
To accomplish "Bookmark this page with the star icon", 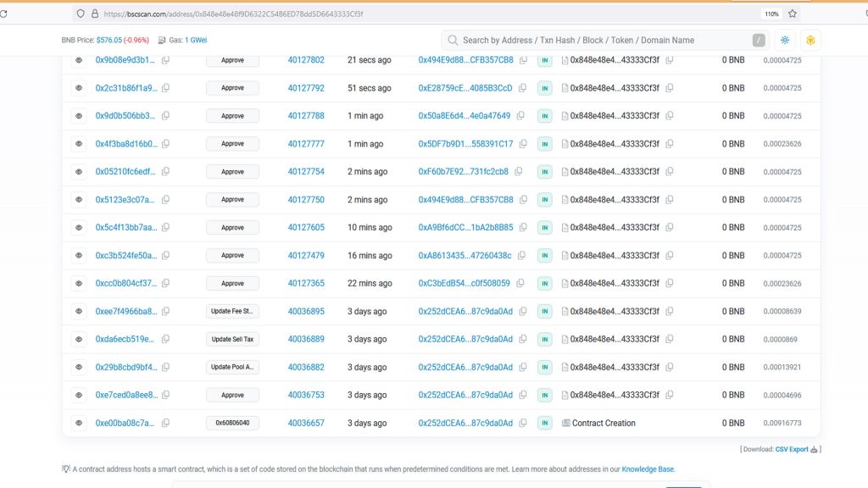I will pyautogui.click(x=793, y=14).
